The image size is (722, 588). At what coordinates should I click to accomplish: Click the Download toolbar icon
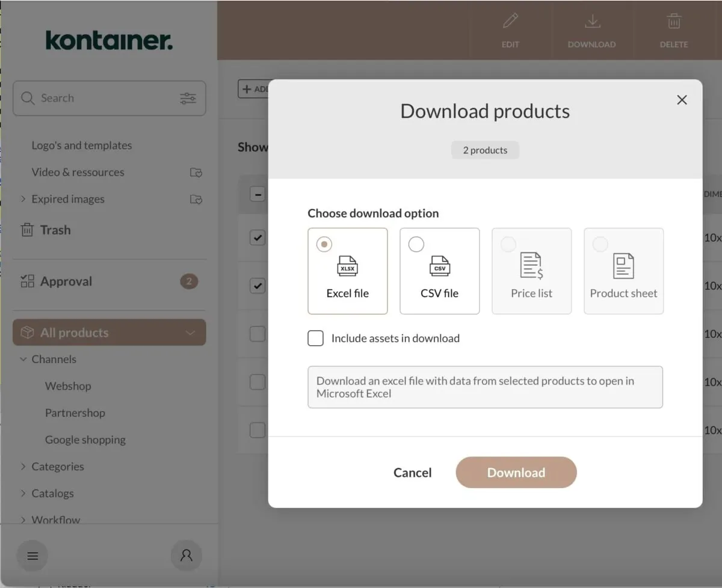coord(592,22)
